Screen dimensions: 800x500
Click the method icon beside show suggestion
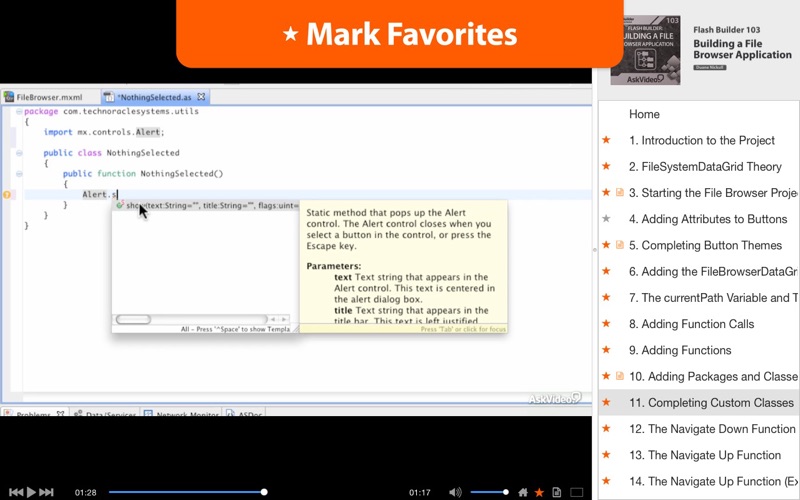(x=120, y=205)
